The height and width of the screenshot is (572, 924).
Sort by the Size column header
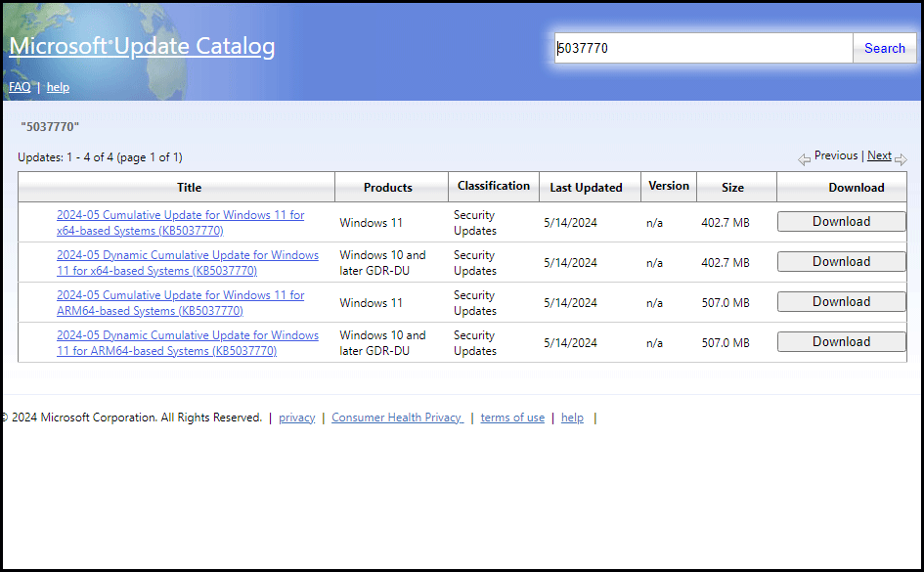732,188
